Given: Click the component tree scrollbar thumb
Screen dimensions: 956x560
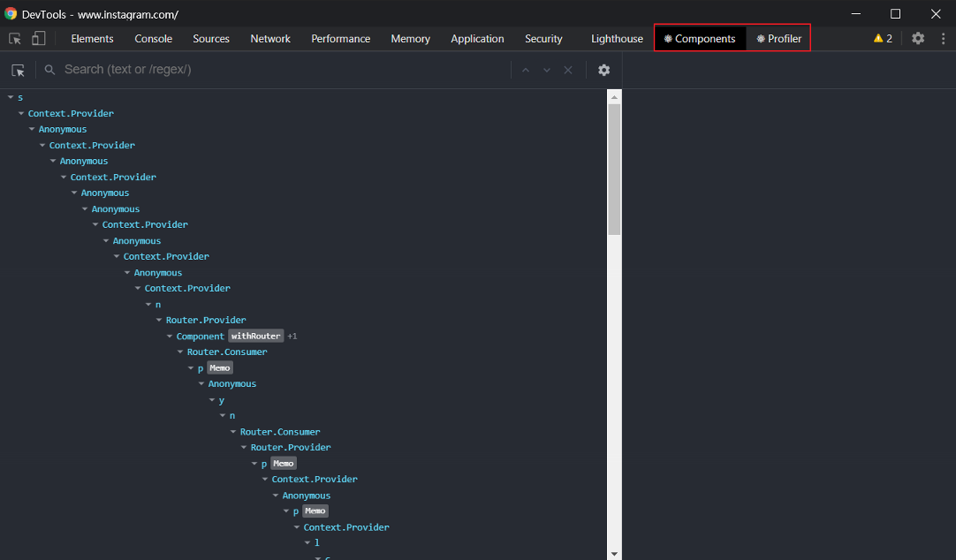Looking at the screenshot, I should point(614,170).
